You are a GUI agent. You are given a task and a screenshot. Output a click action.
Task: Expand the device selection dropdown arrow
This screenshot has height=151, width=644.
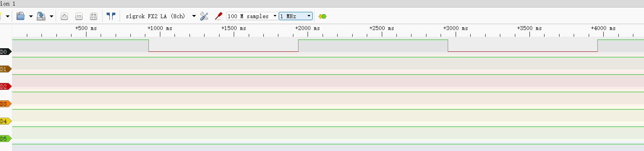(194, 16)
